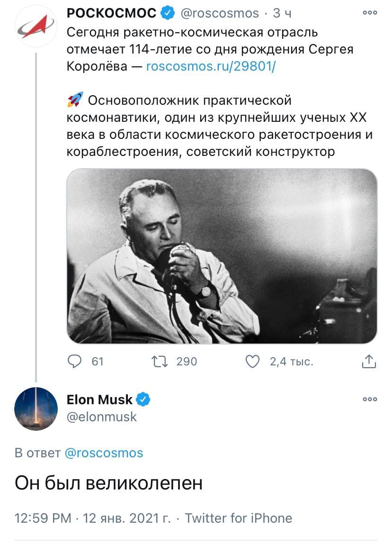Open more options on Roscosmos tweet
This screenshot has width=392, height=544.
(x=370, y=13)
